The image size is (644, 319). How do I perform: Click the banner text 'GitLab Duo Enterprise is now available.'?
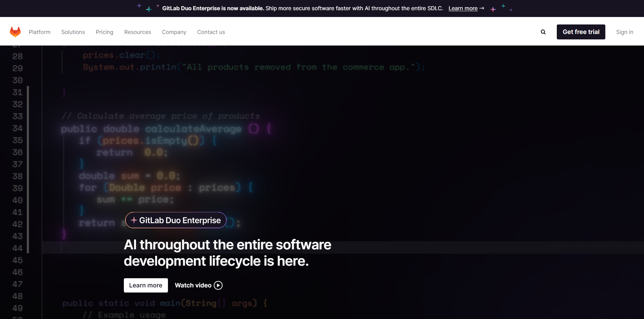213,8
